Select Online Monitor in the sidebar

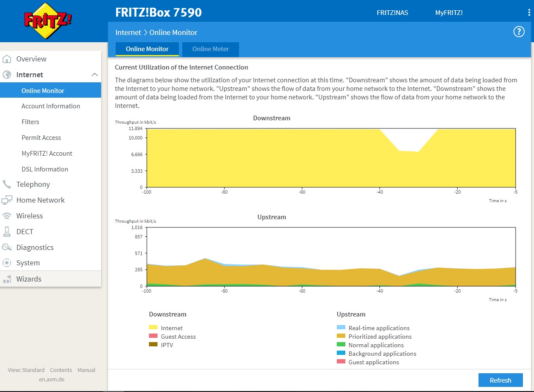click(x=50, y=90)
